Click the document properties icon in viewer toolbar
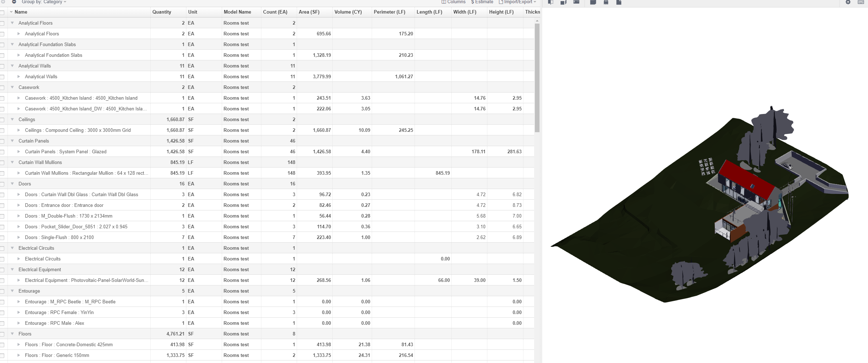The height and width of the screenshot is (363, 868). (619, 2)
